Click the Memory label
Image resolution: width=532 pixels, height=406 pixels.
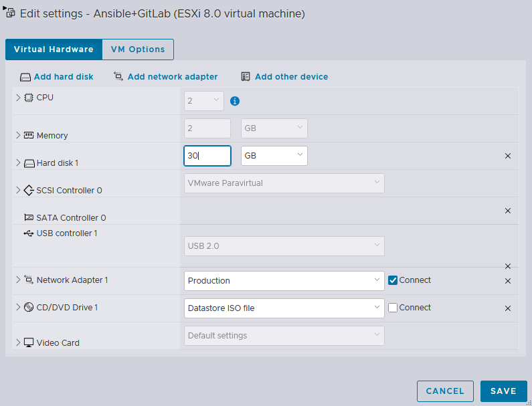click(52, 136)
